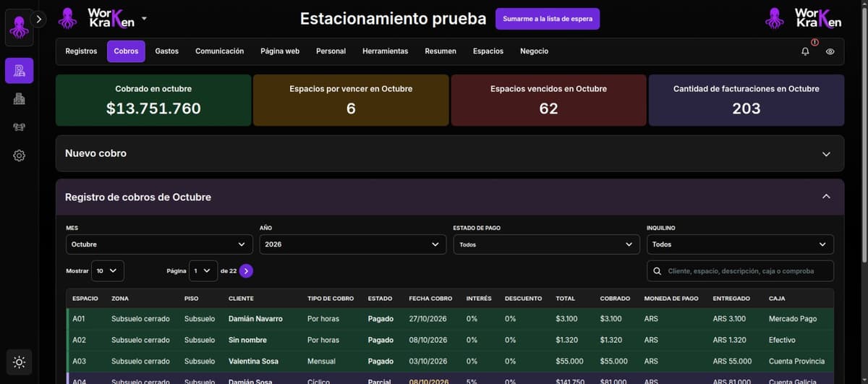Click Efectivo in the Caja column
Viewport: 868px width, 384px height.
(x=782, y=340)
